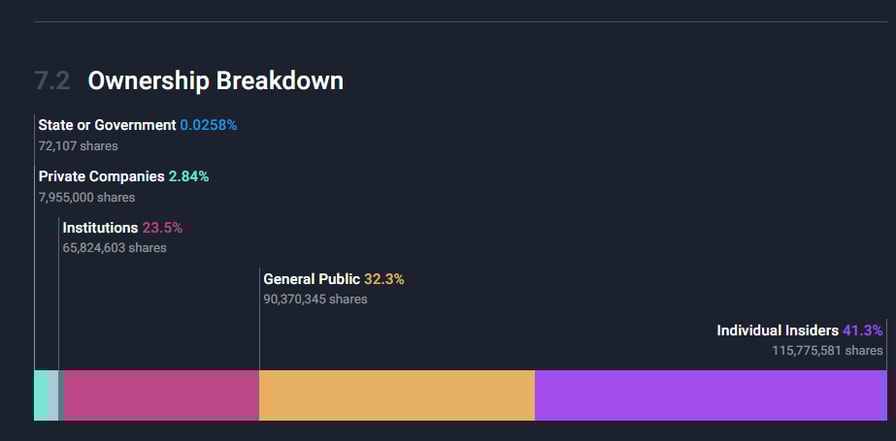
Task: Click the 115,775,581 shares text
Action: pyautogui.click(x=827, y=350)
